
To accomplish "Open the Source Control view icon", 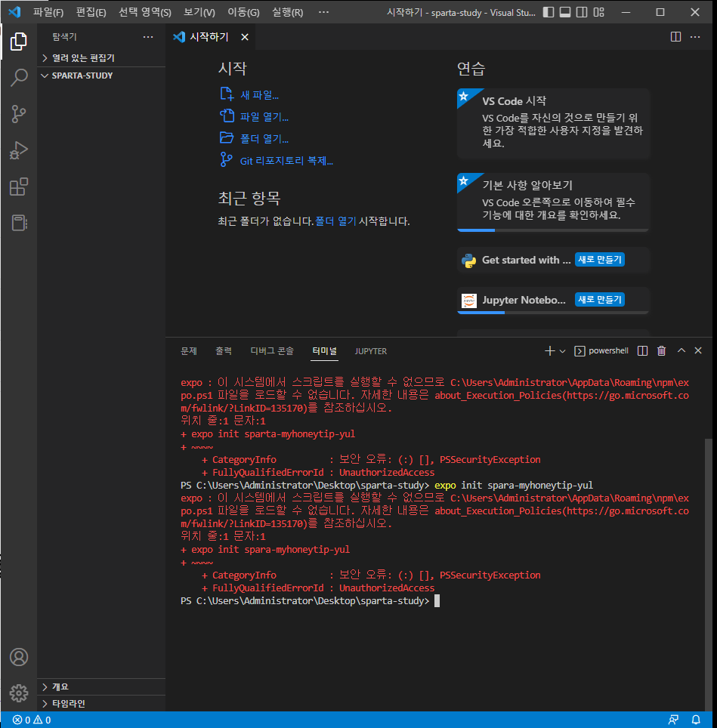I will pos(19,114).
